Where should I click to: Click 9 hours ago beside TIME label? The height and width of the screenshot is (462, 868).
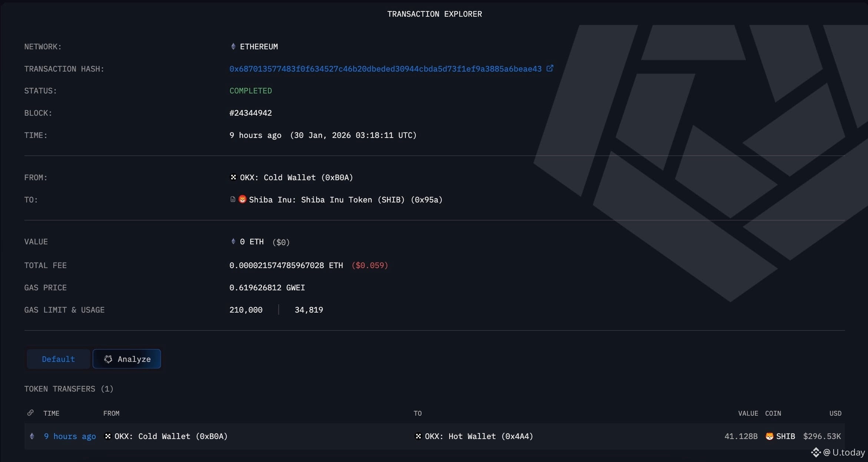(255, 135)
